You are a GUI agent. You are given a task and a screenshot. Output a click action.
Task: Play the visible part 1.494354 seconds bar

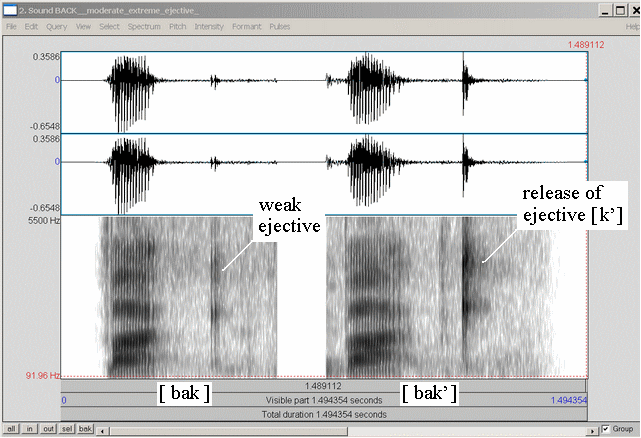coord(325,400)
